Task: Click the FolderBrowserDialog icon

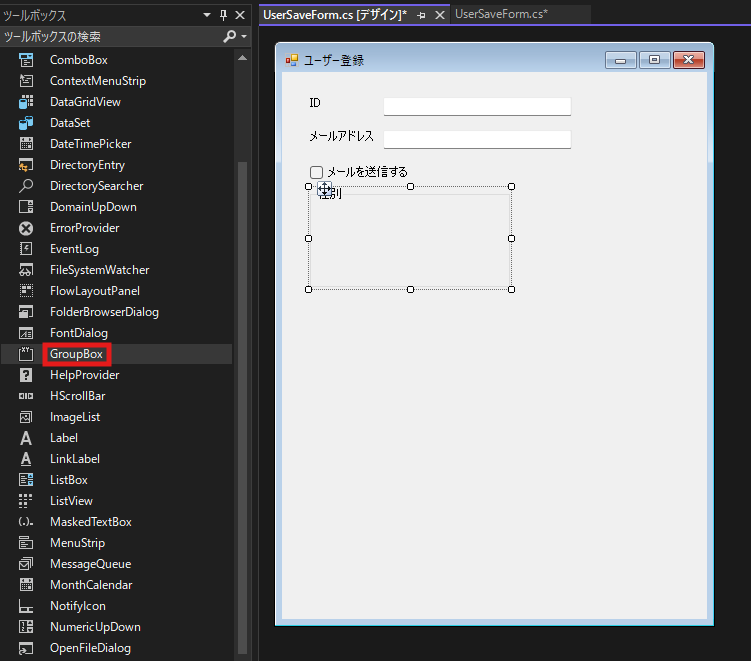Action: tap(26, 312)
